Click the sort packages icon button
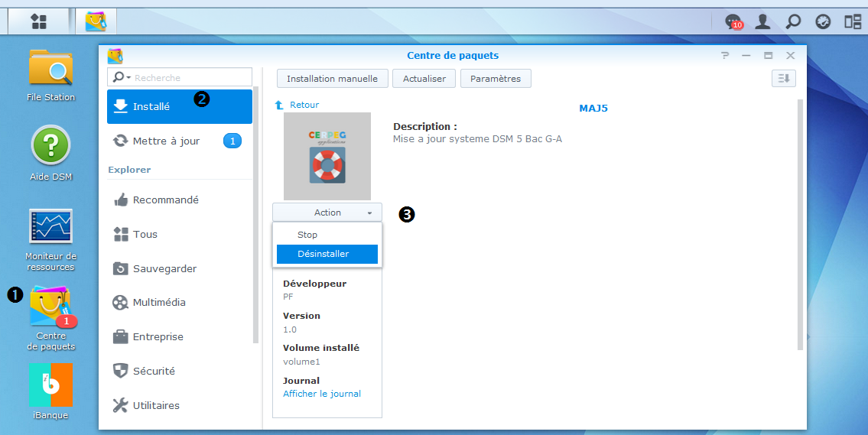Viewport: 868px width, 435px height. coord(784,78)
